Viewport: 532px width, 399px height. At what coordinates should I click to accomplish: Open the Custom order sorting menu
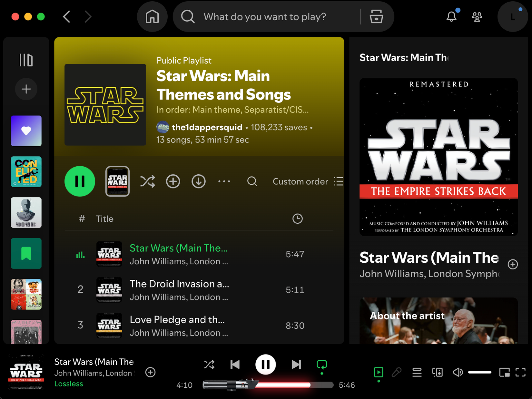click(x=300, y=181)
